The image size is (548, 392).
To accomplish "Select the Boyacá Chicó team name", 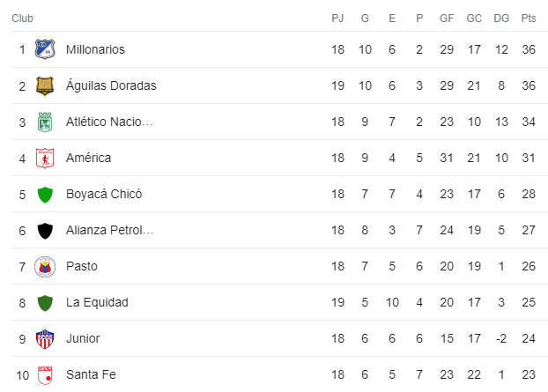I will (104, 194).
